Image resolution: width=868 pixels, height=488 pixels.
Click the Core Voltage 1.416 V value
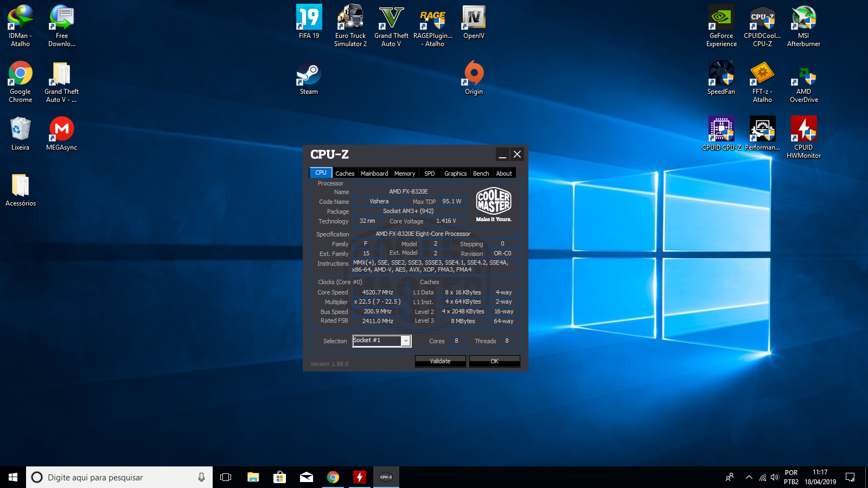click(x=446, y=221)
